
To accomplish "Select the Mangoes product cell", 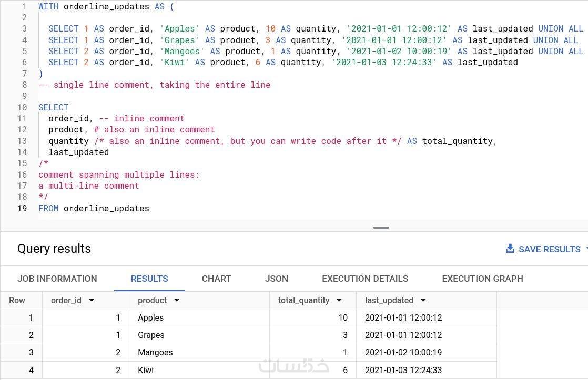I will pos(199,352).
